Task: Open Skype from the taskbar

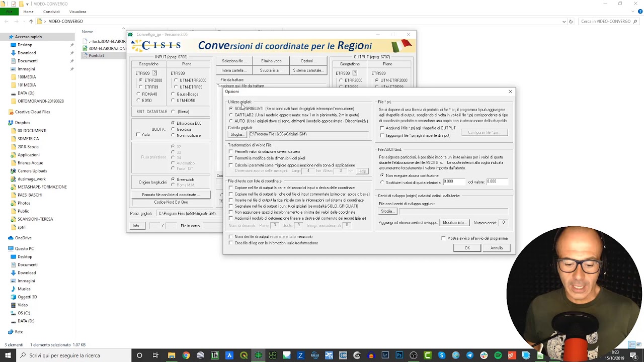Action: pos(441,355)
